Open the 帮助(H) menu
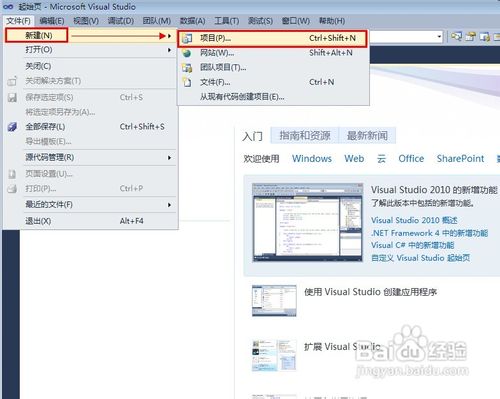The width and height of the screenshot is (500, 399). pyautogui.click(x=332, y=21)
